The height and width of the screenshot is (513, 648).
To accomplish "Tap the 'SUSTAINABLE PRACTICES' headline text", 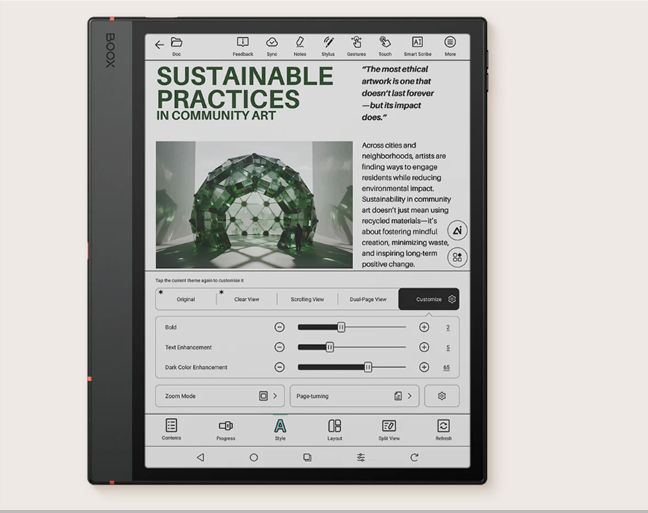I will [x=245, y=87].
